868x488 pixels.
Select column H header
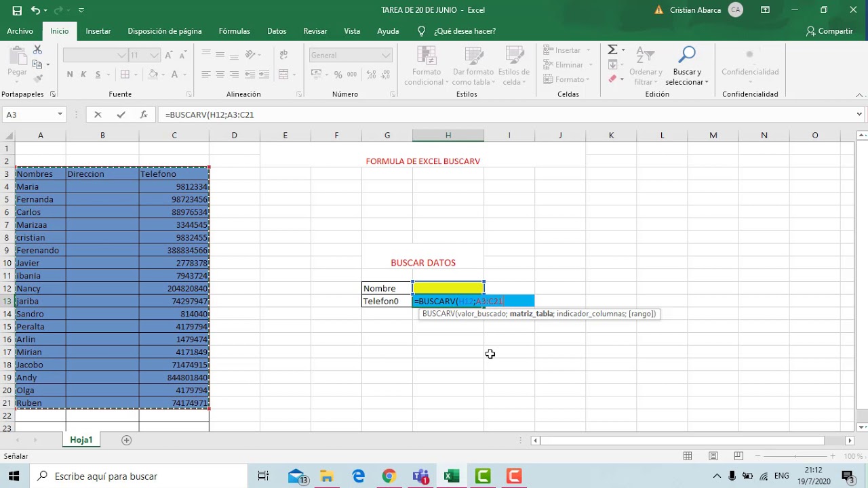tap(448, 136)
